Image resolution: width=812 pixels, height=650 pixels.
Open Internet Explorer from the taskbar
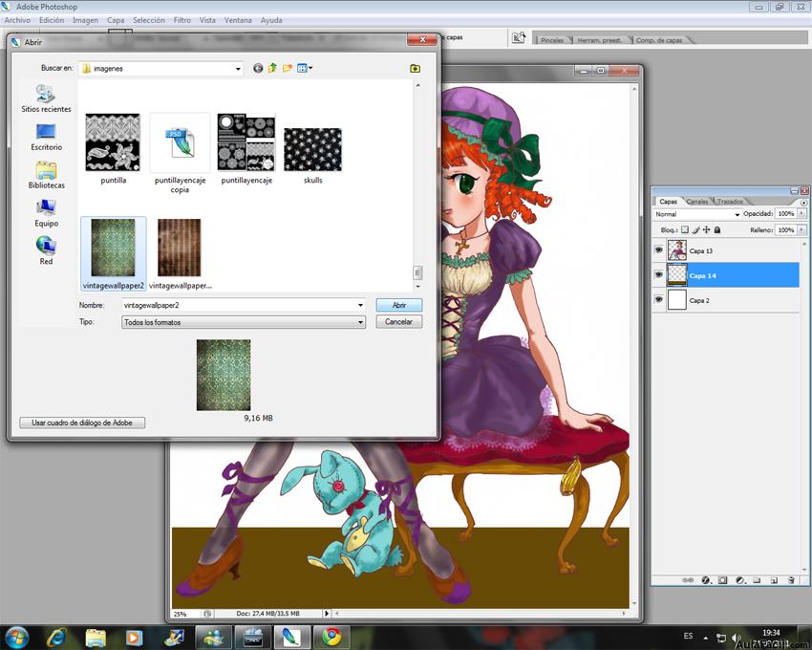click(x=56, y=637)
